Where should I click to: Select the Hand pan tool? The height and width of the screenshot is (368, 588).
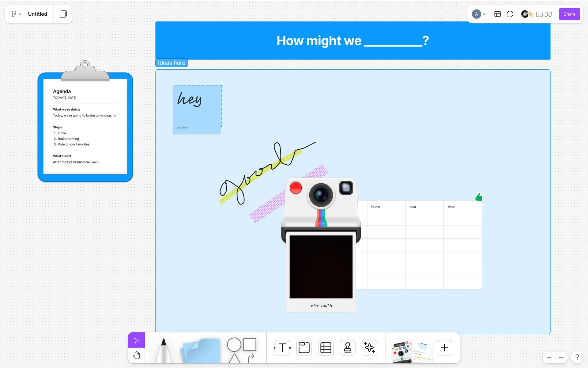(x=137, y=355)
